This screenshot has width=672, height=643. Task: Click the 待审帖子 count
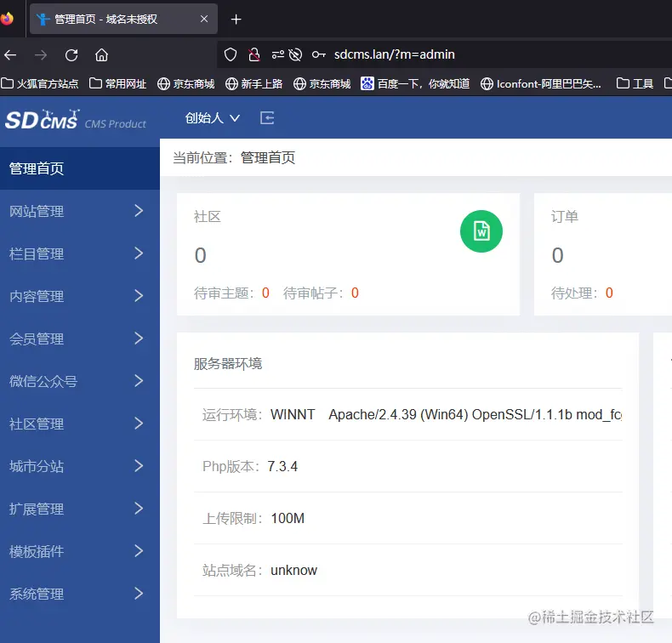coord(355,293)
